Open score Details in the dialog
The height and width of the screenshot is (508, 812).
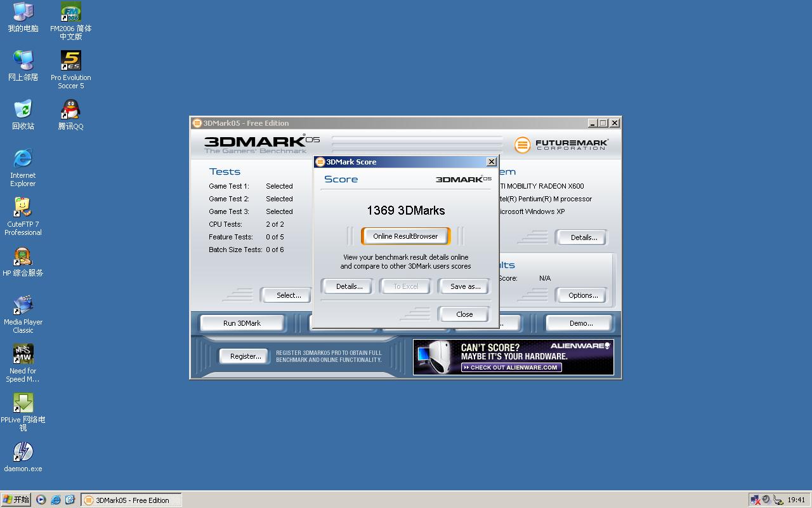click(x=349, y=286)
